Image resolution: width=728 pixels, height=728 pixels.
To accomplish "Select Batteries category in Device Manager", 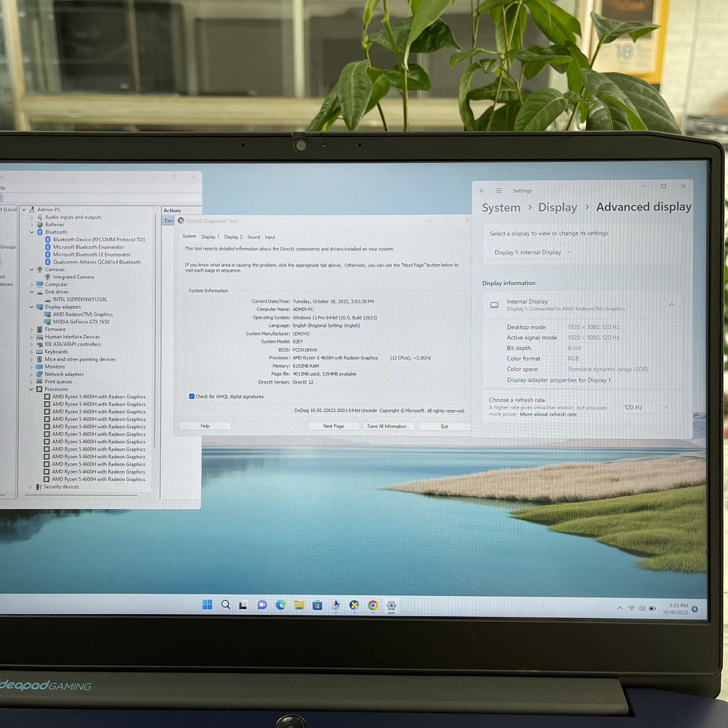I will pyautogui.click(x=55, y=225).
